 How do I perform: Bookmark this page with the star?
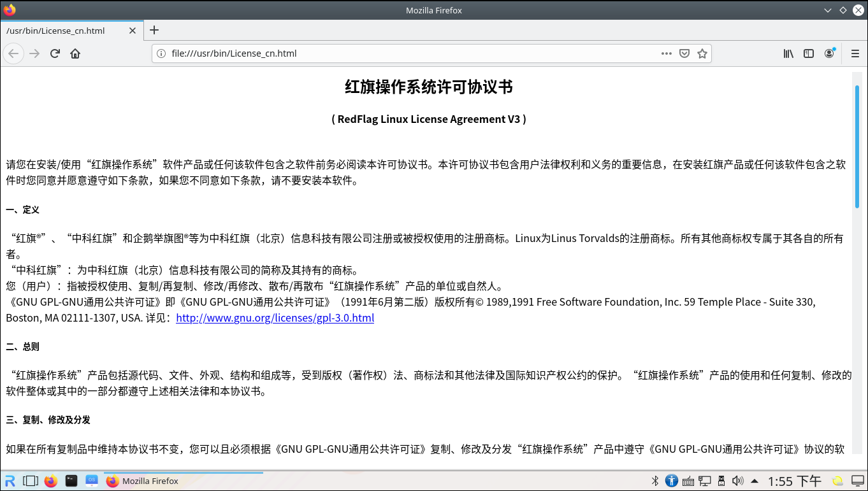click(702, 53)
